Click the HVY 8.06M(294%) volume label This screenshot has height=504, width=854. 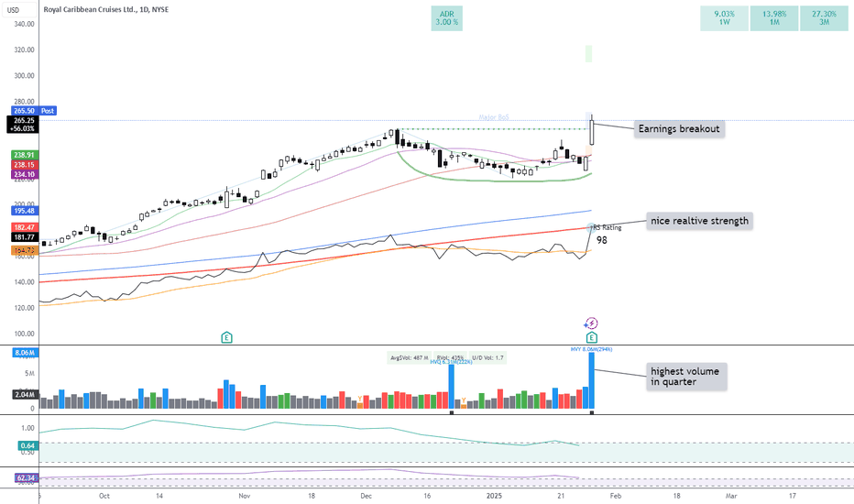(592, 349)
